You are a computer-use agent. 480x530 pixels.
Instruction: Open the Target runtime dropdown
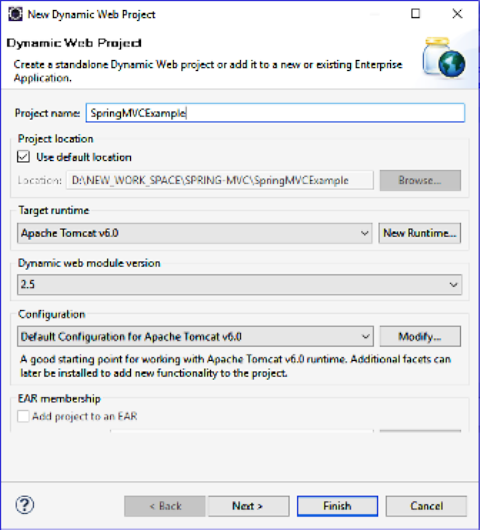195,233
